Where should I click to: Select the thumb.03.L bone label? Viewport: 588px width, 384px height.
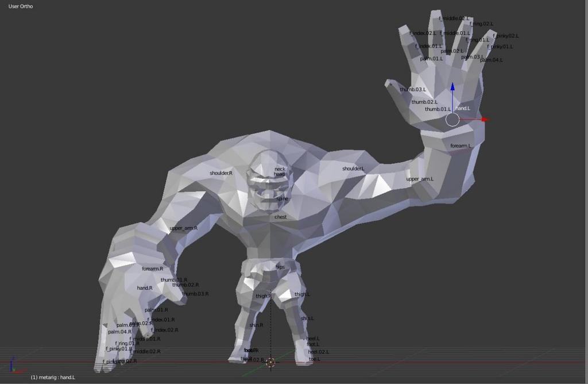coord(412,90)
